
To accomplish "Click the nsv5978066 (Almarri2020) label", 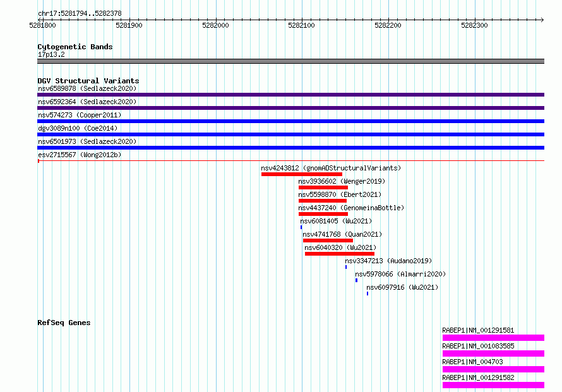I will click(400, 274).
